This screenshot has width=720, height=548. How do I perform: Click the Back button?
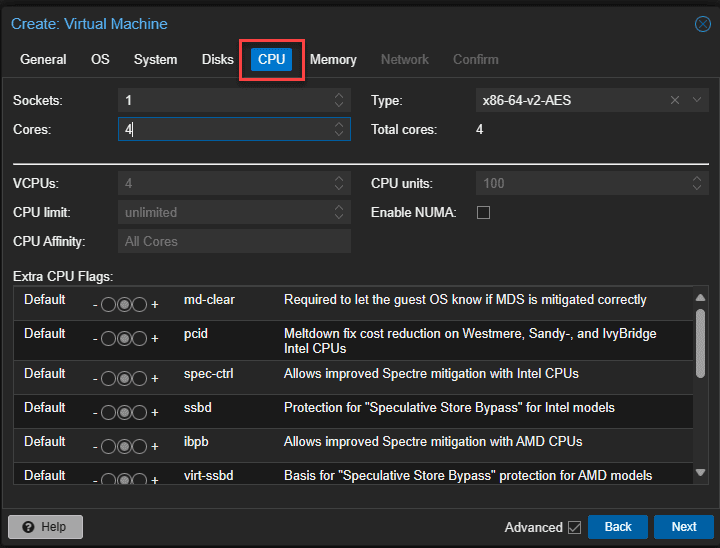coord(617,527)
